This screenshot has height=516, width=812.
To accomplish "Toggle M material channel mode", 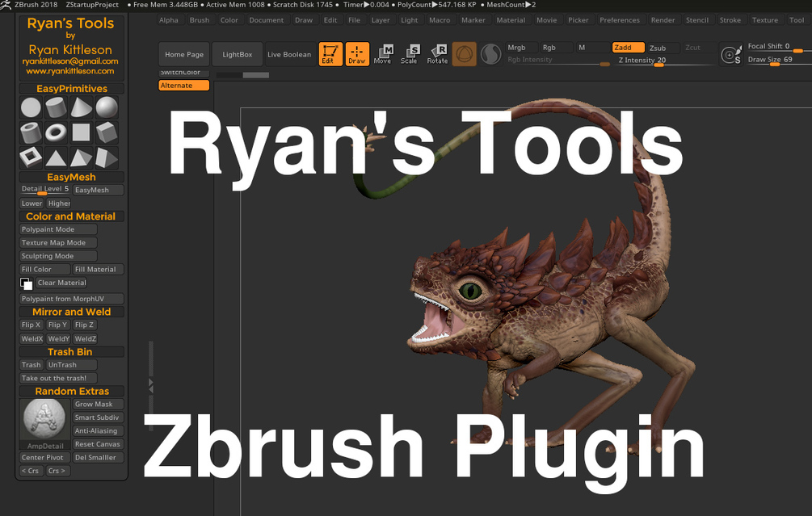I will [x=592, y=47].
